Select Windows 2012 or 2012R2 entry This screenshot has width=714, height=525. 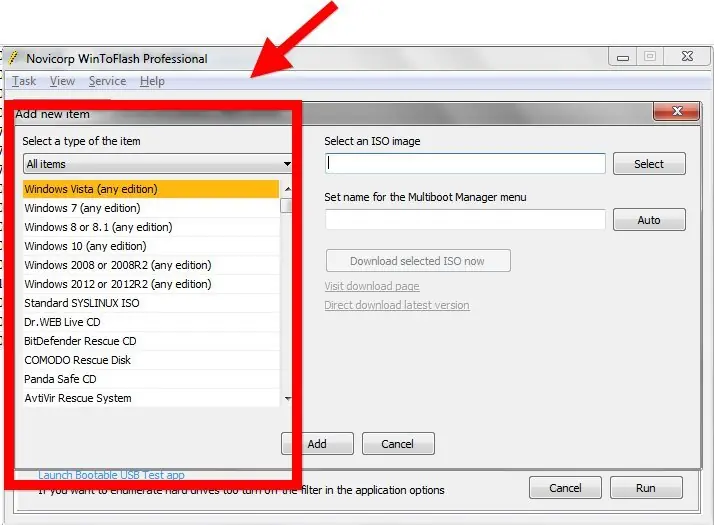(x=151, y=284)
